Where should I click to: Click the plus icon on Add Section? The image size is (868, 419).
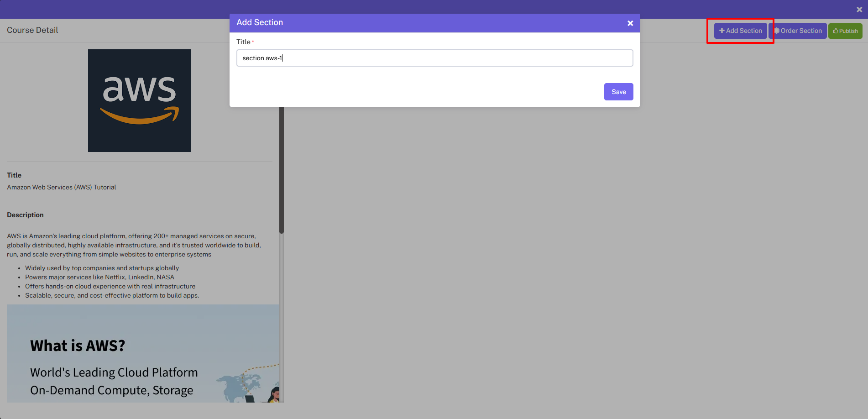722,31
